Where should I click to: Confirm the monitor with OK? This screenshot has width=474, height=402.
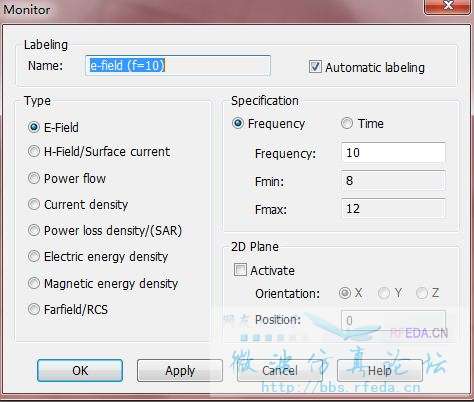(x=80, y=370)
